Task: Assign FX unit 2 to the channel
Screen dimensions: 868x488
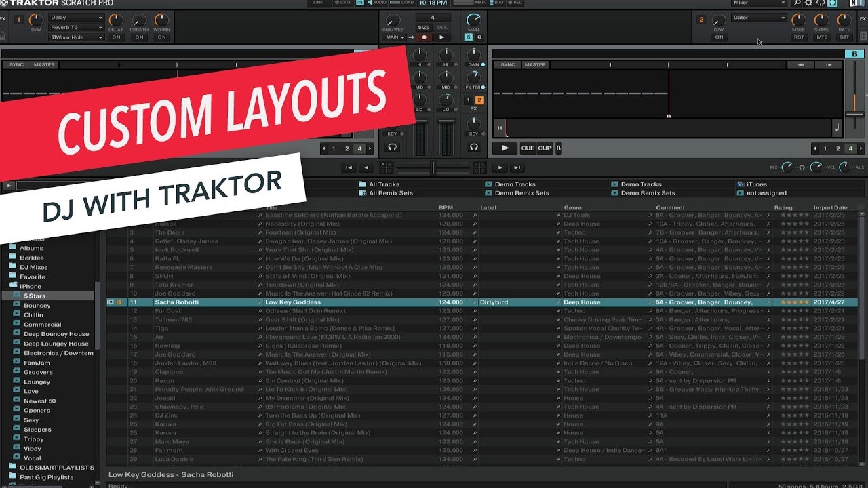Action: coord(479,100)
